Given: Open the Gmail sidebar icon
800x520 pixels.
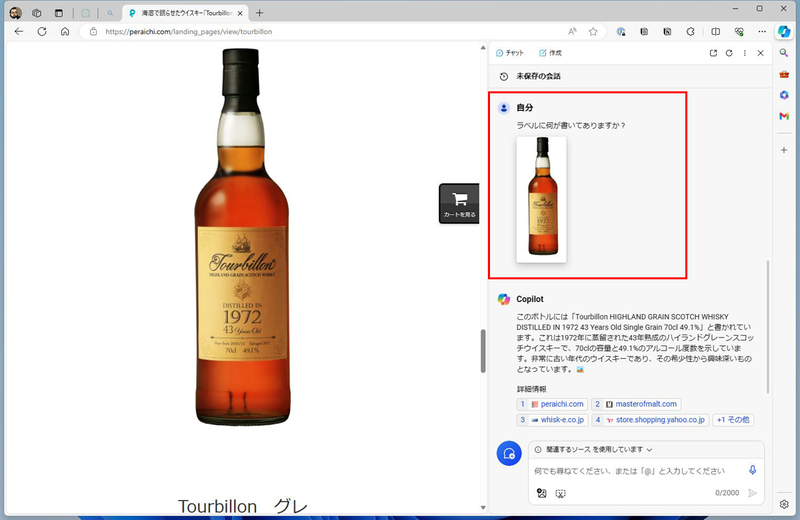Looking at the screenshot, I should click(784, 116).
